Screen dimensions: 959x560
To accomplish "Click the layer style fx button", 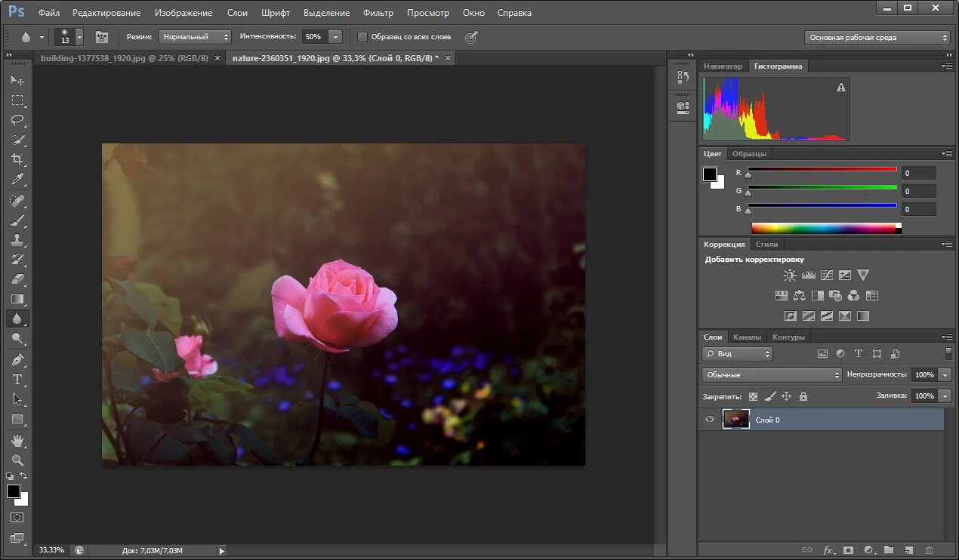I will [828, 550].
